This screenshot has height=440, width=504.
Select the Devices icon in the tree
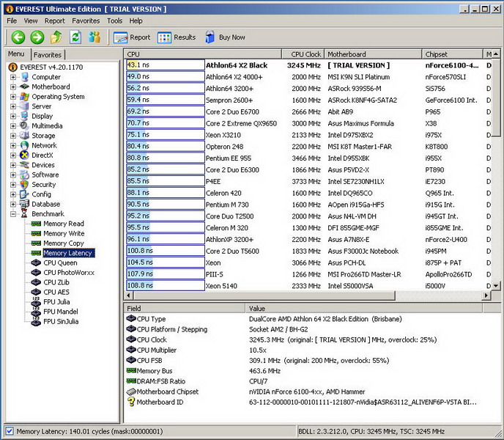click(x=24, y=165)
